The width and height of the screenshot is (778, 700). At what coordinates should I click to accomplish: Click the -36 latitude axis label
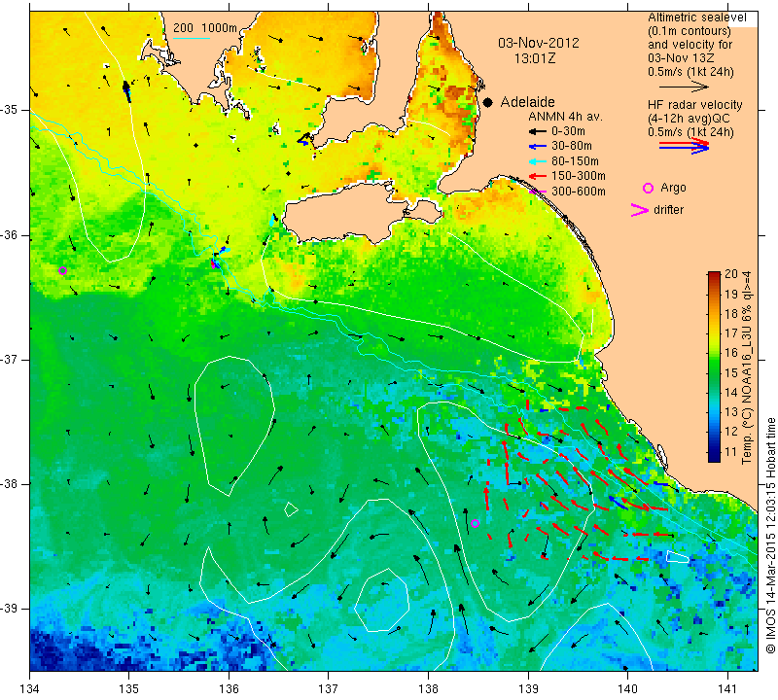pos(10,234)
